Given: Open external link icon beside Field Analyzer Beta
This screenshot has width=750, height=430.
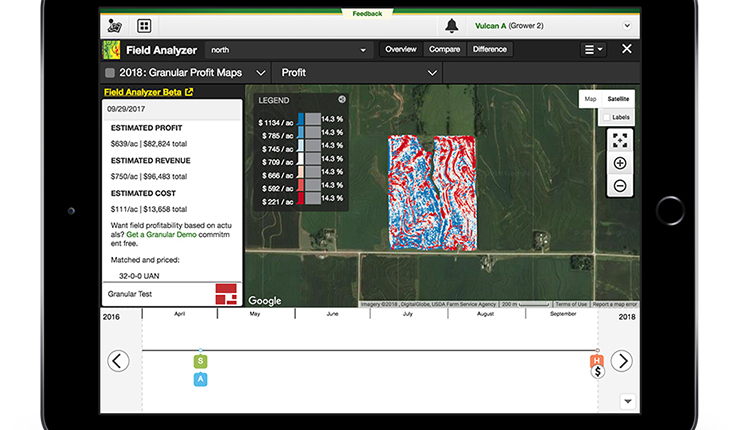Looking at the screenshot, I should click(x=189, y=92).
